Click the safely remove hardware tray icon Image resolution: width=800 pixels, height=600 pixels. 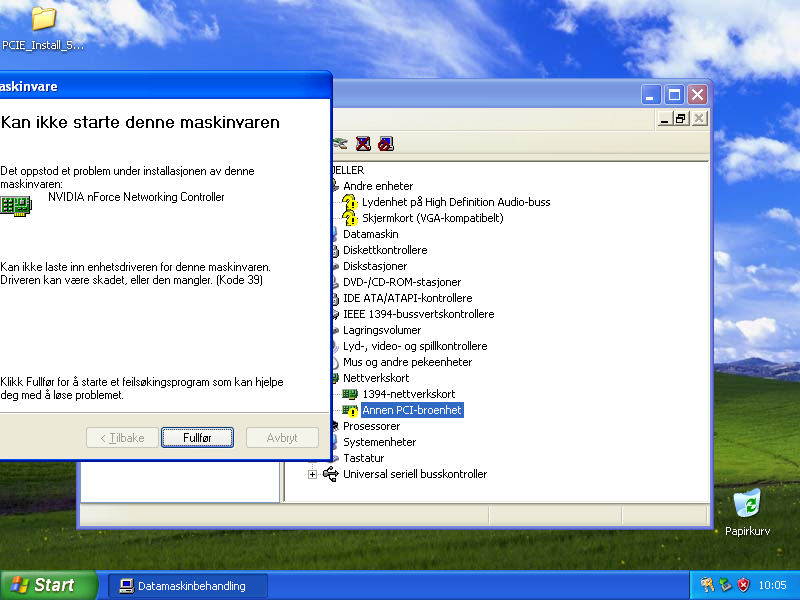point(726,585)
